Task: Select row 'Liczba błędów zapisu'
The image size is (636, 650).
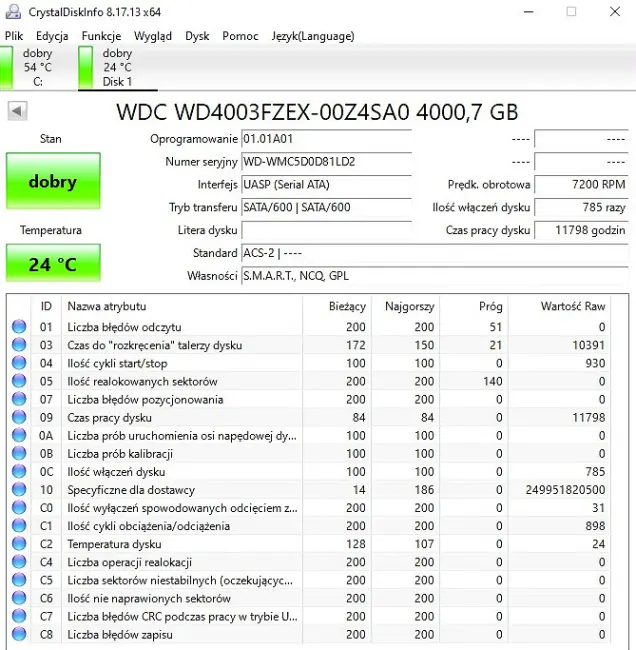Action: [x=309, y=634]
